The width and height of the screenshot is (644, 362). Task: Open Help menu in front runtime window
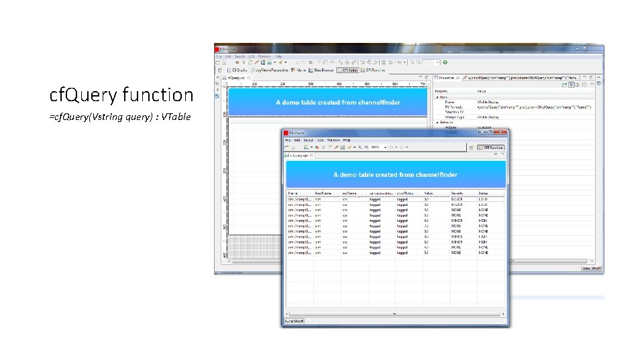pyautogui.click(x=347, y=140)
